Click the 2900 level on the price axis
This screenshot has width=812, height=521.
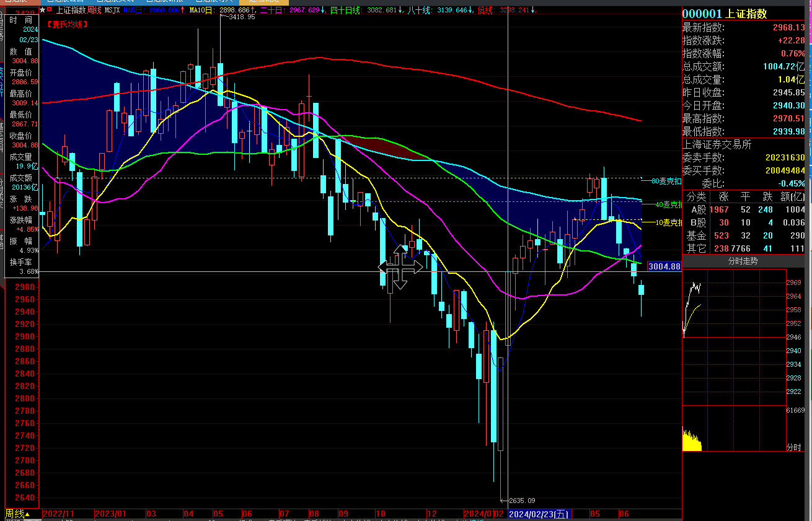(x=24, y=336)
